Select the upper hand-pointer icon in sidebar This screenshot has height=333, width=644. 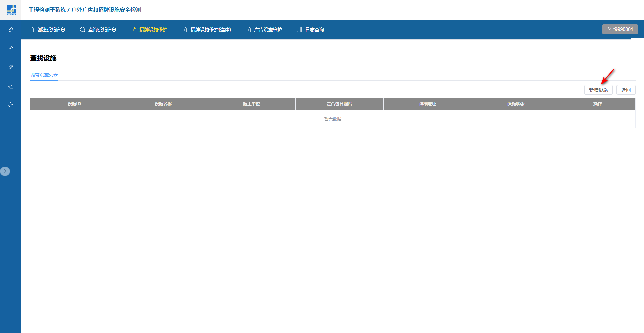11,86
